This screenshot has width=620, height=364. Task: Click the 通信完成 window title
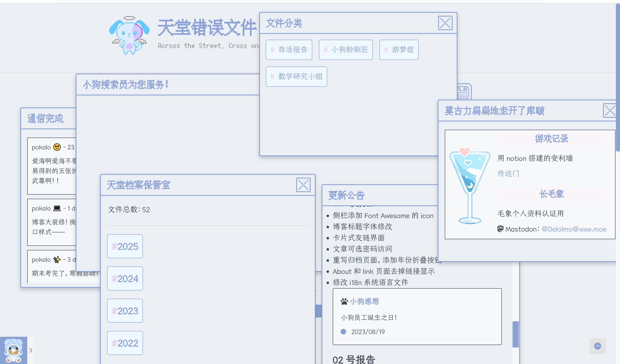pyautogui.click(x=45, y=119)
